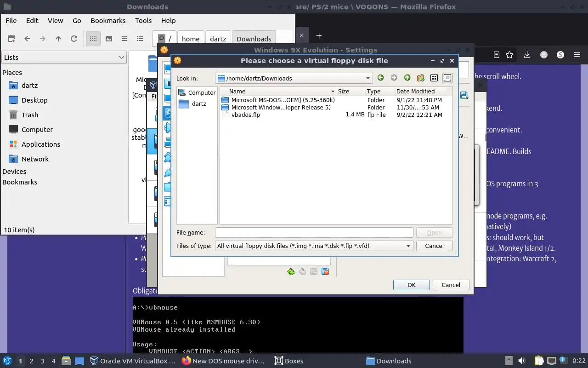Open Firefox bookmark star icon

(509, 55)
